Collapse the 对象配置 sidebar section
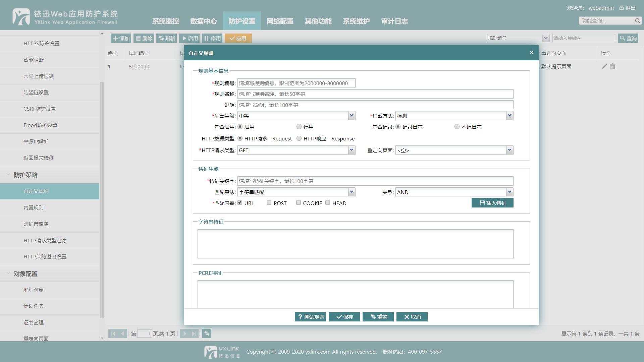 (x=8, y=274)
